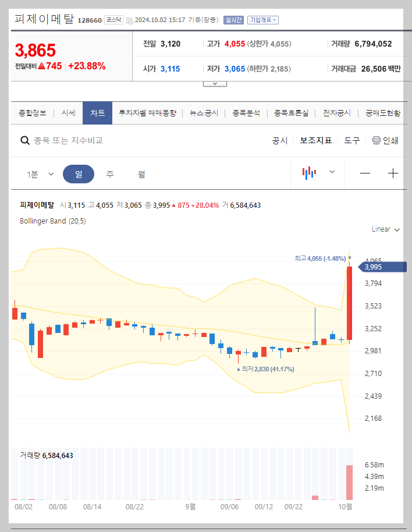
Task: Open the 보조지표 indicator settings
Action: pyautogui.click(x=316, y=140)
